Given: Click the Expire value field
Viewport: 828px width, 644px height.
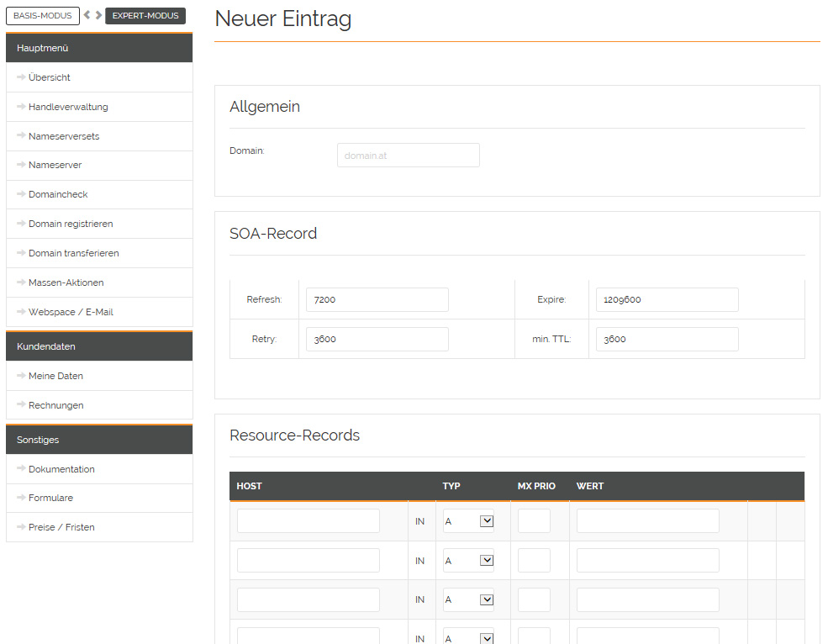Looking at the screenshot, I should click(x=667, y=299).
